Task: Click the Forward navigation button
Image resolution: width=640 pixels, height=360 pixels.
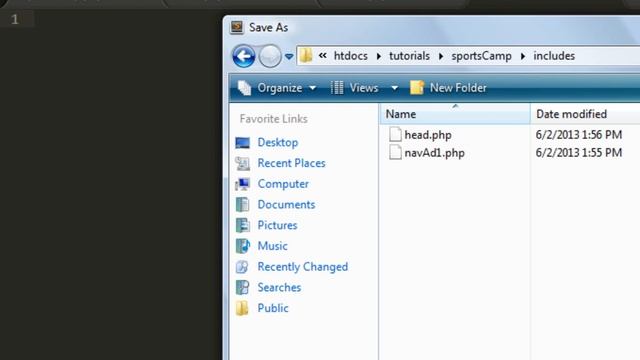Action: (270, 56)
